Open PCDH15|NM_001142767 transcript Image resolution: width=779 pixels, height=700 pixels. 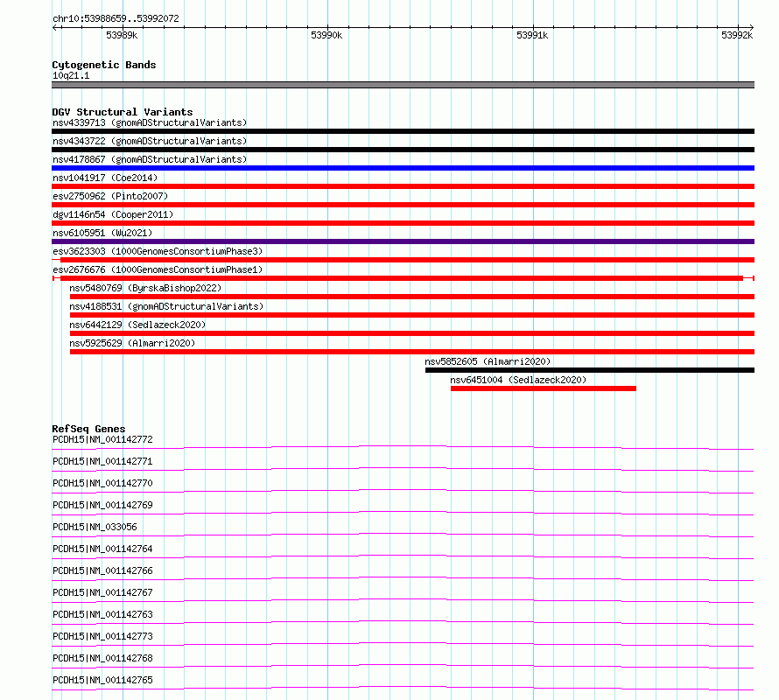point(102,592)
